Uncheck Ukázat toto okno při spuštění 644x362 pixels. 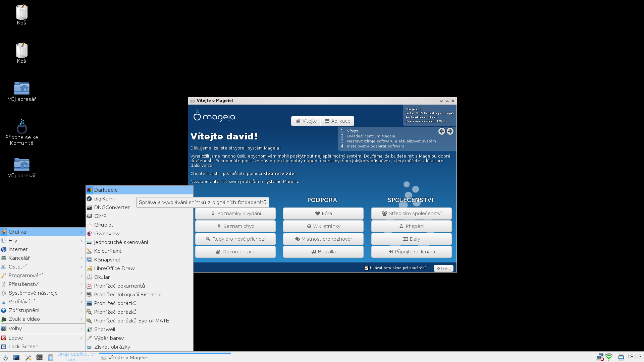pos(366,268)
